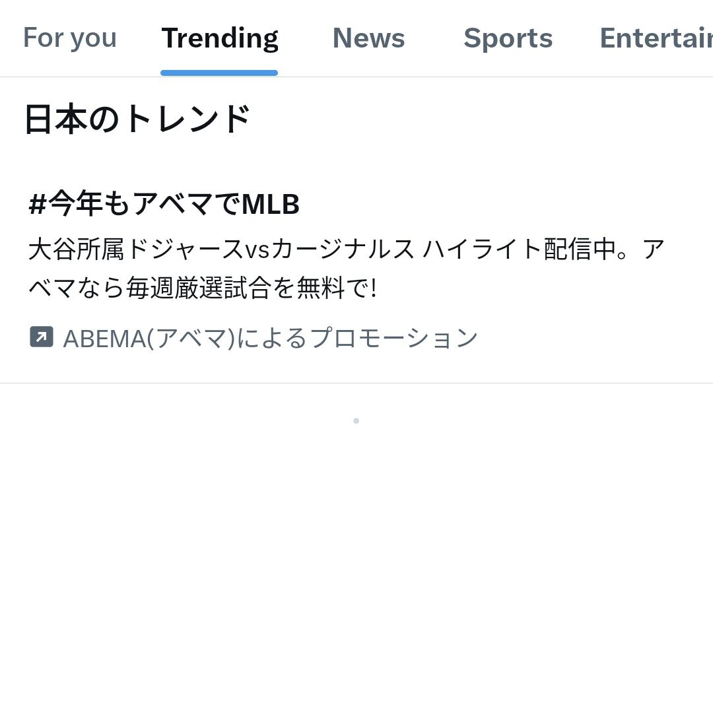Tap the small loading dot indicator
The height and width of the screenshot is (728, 713).
pos(356,420)
